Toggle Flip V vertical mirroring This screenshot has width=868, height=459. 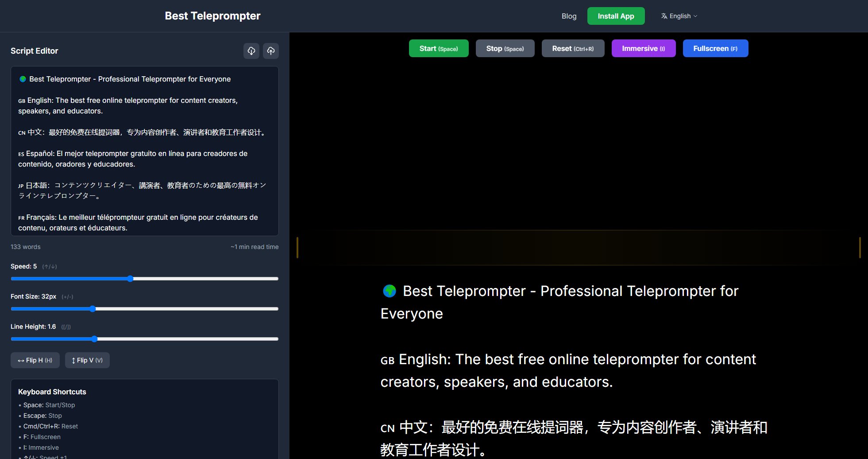(87, 360)
